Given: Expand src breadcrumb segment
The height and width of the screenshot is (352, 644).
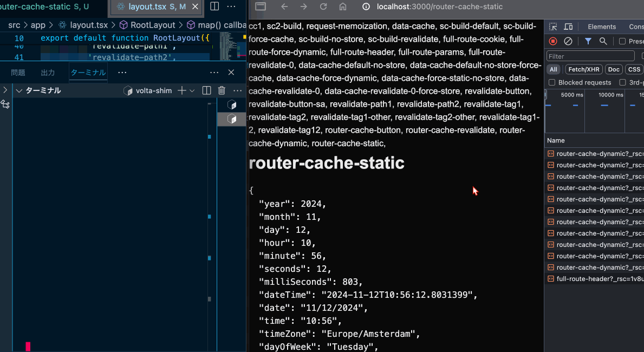Looking at the screenshot, I should click(14, 25).
